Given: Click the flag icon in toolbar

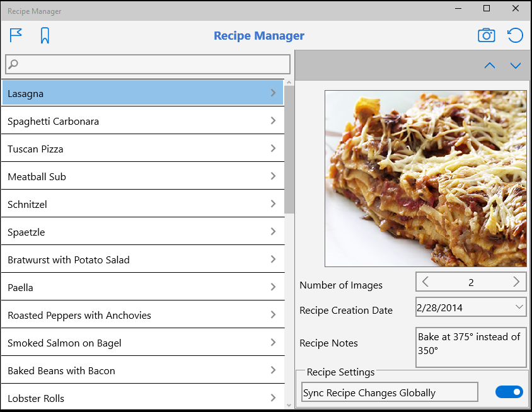Looking at the screenshot, I should (16, 35).
